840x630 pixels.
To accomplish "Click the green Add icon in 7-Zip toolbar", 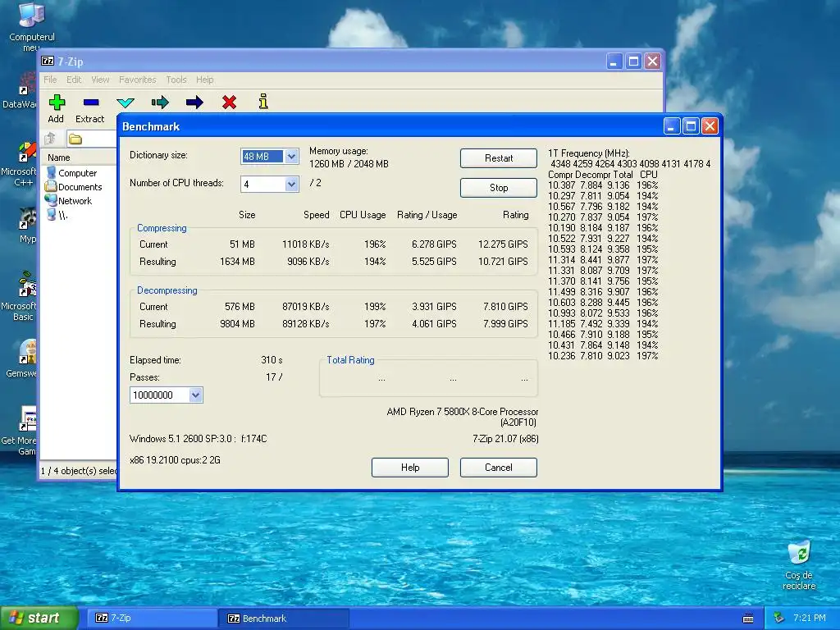I will [57, 102].
